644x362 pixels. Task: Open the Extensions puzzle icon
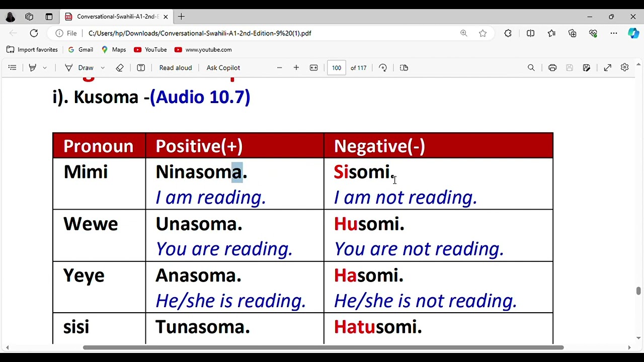point(508,33)
